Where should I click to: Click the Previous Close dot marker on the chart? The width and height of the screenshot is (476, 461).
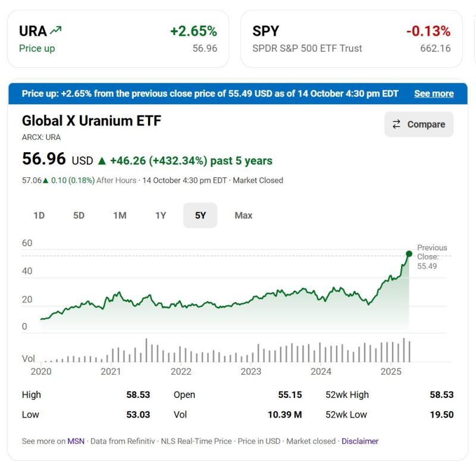coord(408,253)
